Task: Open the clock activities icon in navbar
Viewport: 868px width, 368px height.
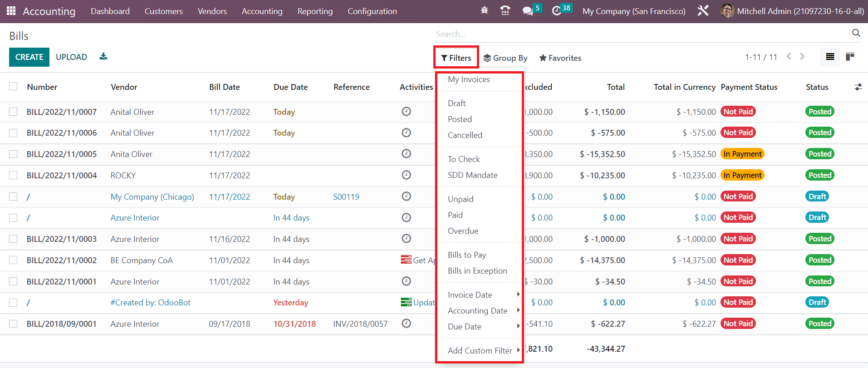Action: [x=557, y=11]
